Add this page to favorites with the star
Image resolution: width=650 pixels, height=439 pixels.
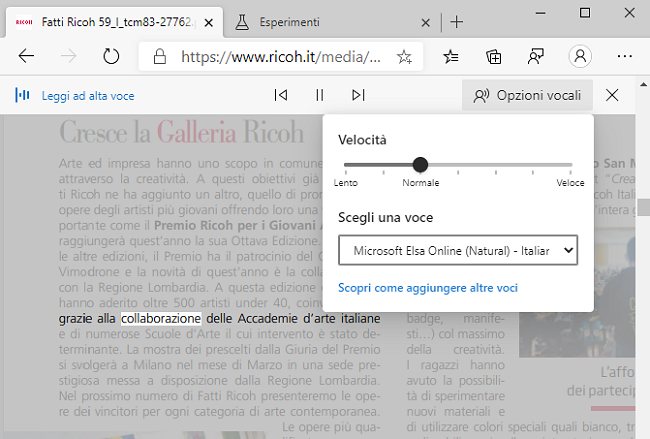pos(404,57)
